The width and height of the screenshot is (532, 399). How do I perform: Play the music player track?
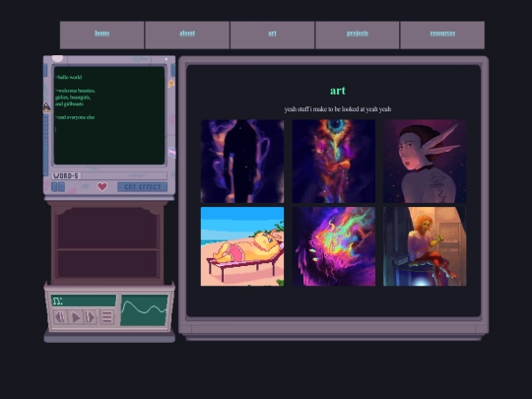tap(75, 317)
